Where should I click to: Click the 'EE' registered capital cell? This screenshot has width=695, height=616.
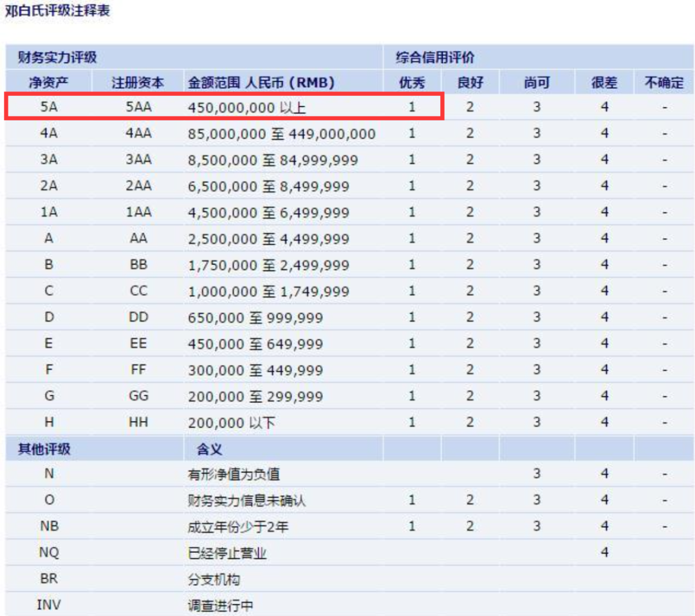click(x=138, y=343)
